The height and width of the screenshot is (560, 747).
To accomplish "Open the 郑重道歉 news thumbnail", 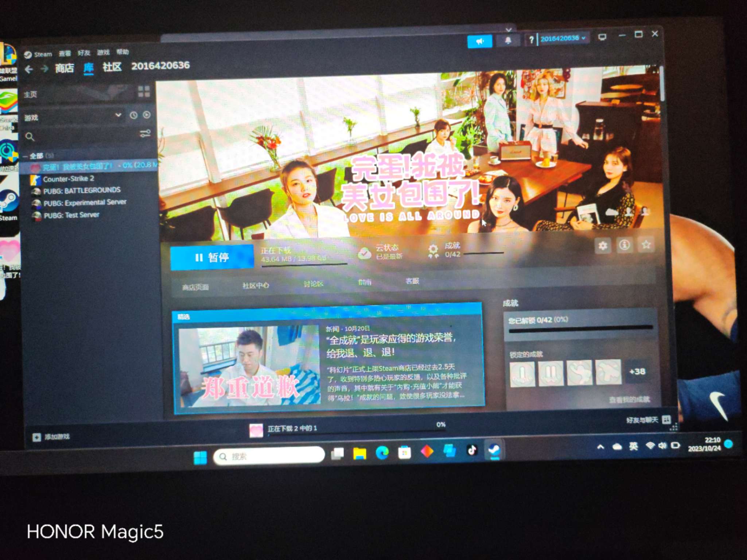I will click(250, 366).
